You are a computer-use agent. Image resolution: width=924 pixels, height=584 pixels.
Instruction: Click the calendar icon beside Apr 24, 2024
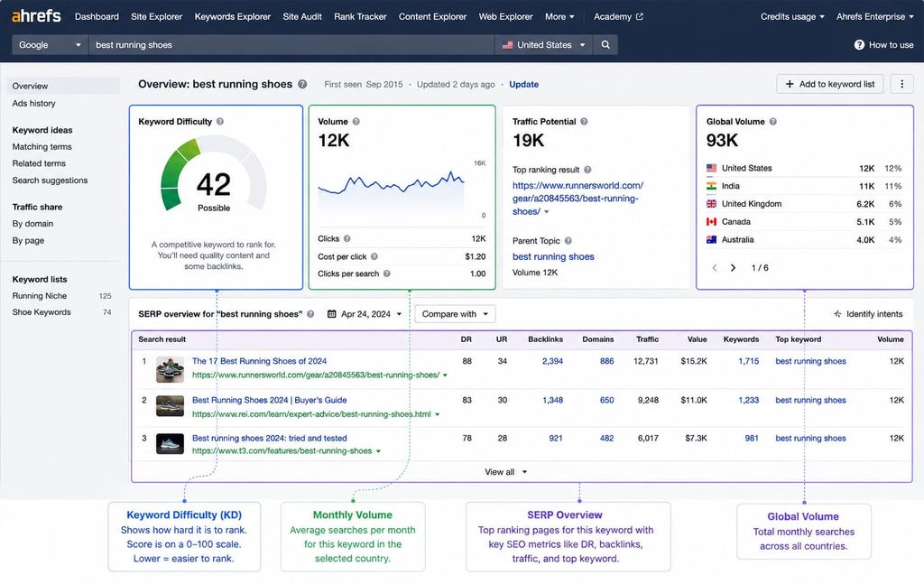click(332, 314)
